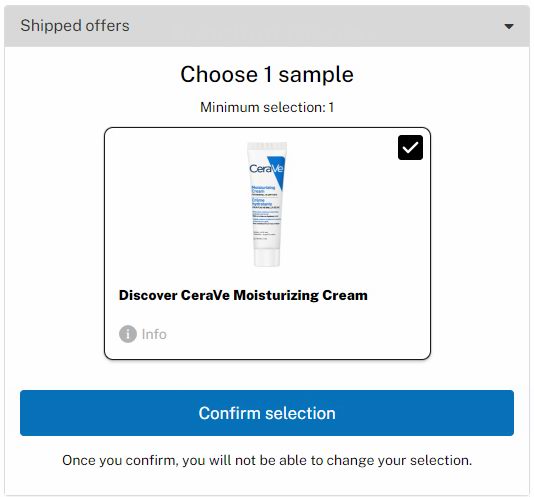This screenshot has width=534, height=497.
Task: Click the Shipped offers header label
Action: (75, 26)
